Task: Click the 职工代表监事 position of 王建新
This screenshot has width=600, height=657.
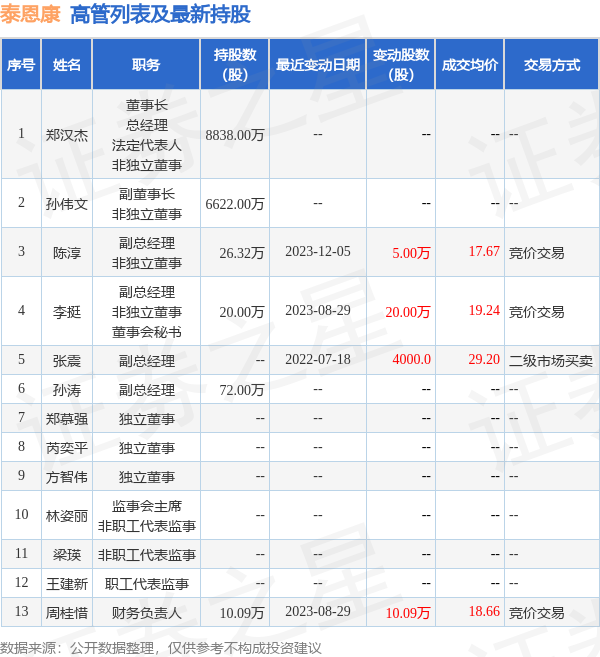Action: (146, 584)
